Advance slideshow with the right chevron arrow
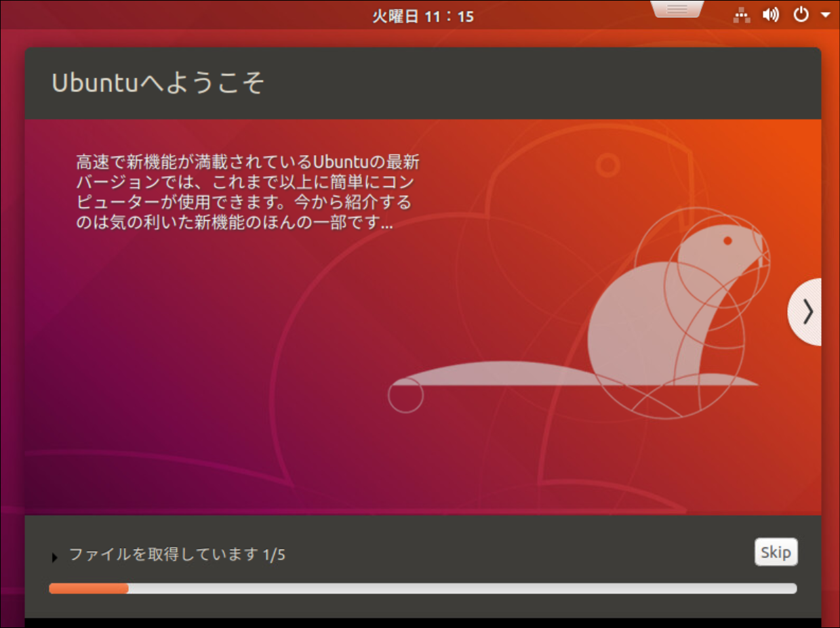Screen dimensions: 840x628 click(x=805, y=312)
